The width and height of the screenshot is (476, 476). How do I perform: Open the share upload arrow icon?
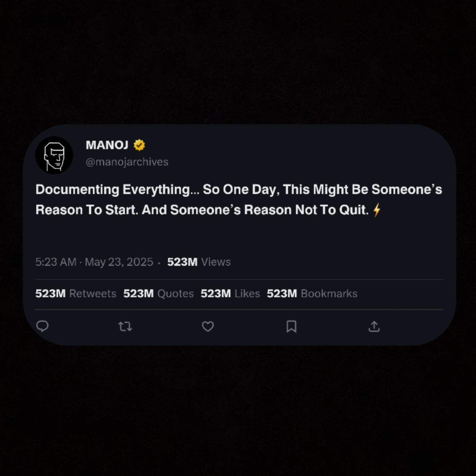(374, 327)
